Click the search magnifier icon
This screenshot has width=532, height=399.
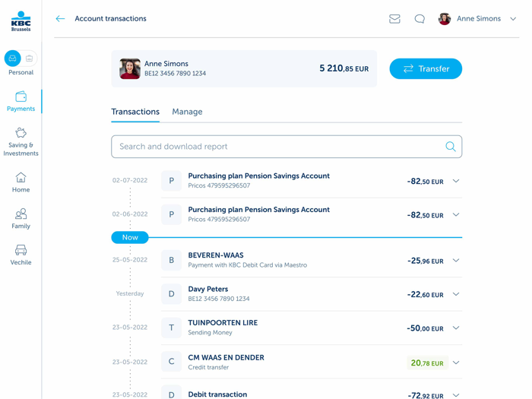click(x=451, y=147)
